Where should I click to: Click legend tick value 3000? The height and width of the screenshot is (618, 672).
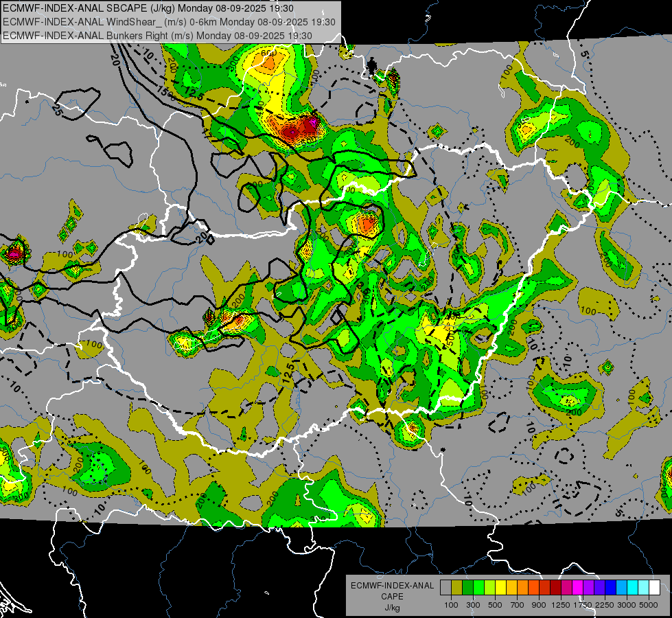(x=627, y=605)
